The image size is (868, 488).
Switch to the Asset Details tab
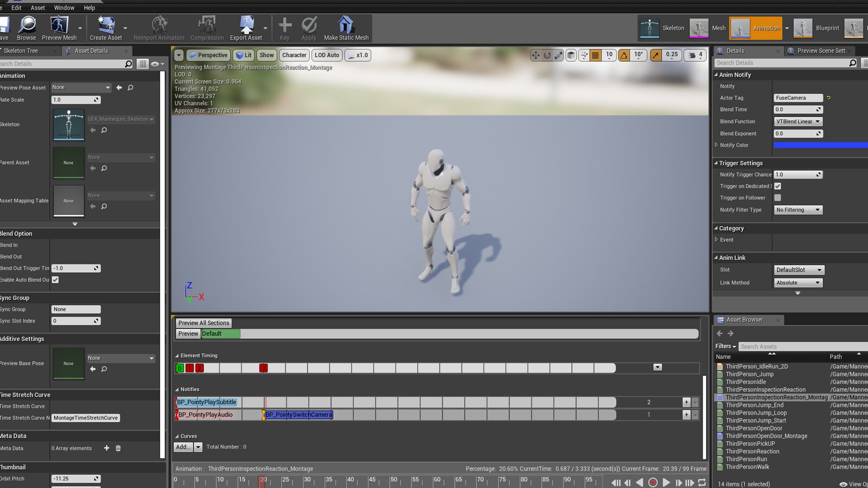tap(91, 51)
